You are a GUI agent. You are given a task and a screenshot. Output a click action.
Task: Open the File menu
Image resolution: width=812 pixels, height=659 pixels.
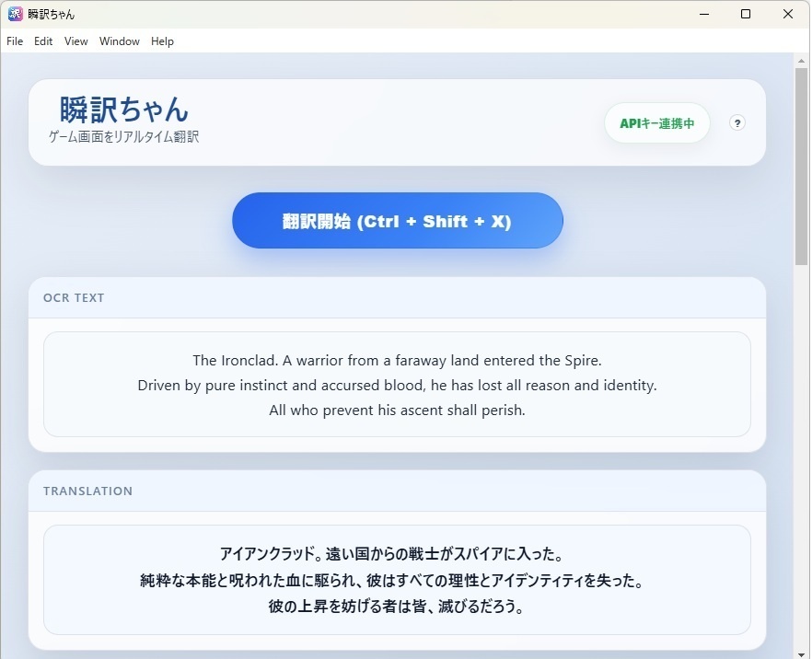(x=14, y=41)
